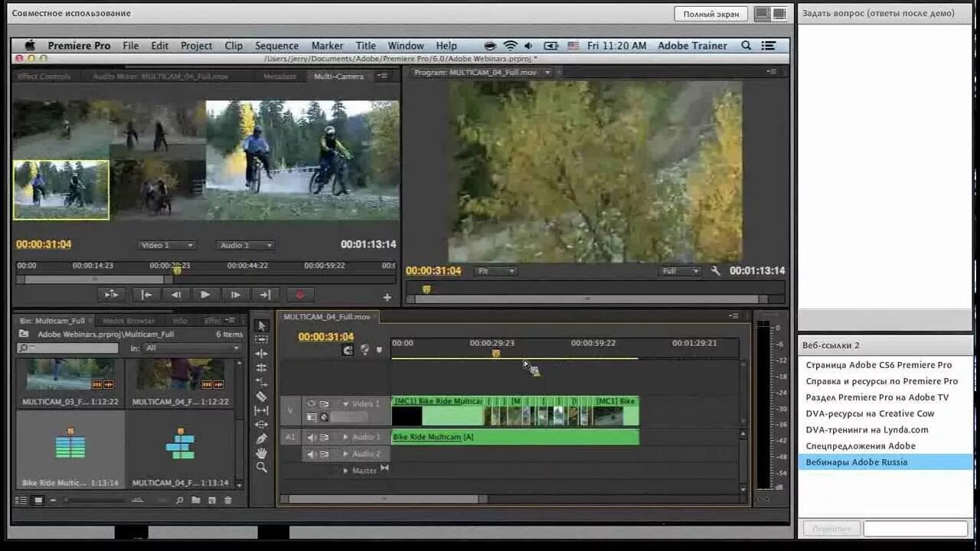Image resolution: width=980 pixels, height=551 pixels.
Task: Click the Snap magnet icon in timeline
Action: (348, 350)
